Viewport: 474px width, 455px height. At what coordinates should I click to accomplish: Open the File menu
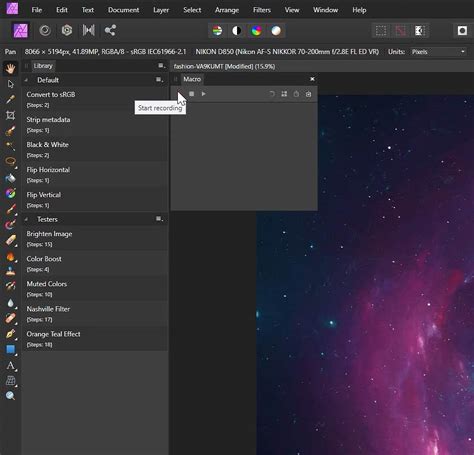pyautogui.click(x=37, y=10)
